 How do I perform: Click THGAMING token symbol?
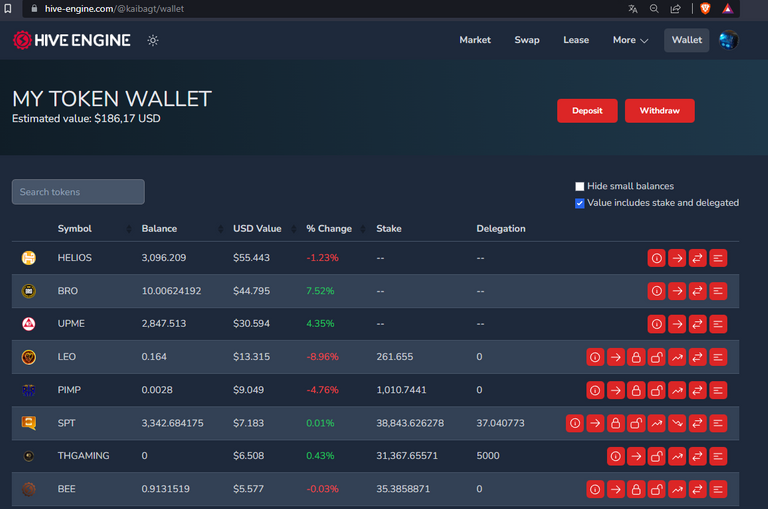pos(83,456)
